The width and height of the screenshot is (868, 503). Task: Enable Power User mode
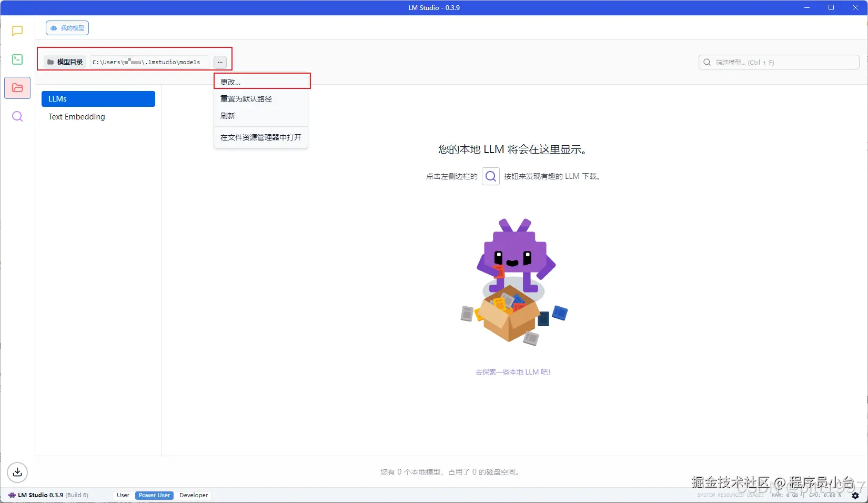pos(154,495)
